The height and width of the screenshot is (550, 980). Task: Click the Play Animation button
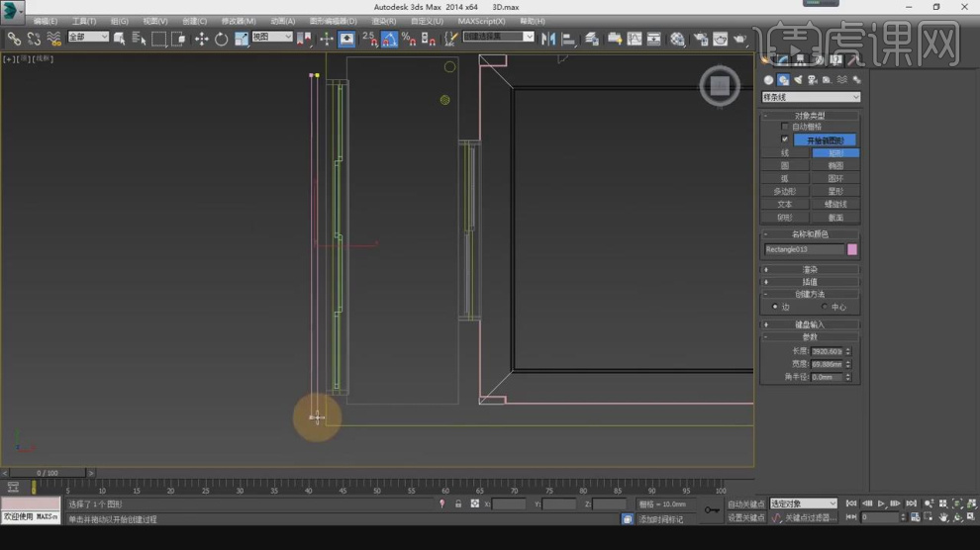881,504
